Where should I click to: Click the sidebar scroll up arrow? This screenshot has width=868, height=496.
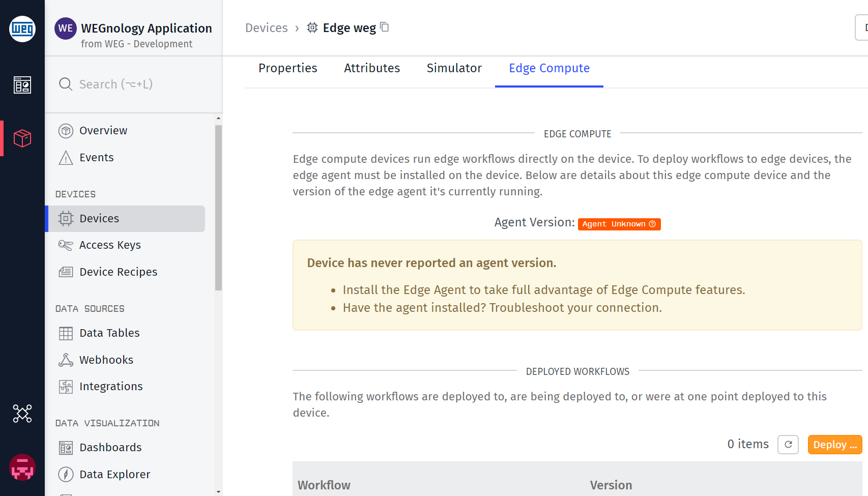(x=219, y=118)
